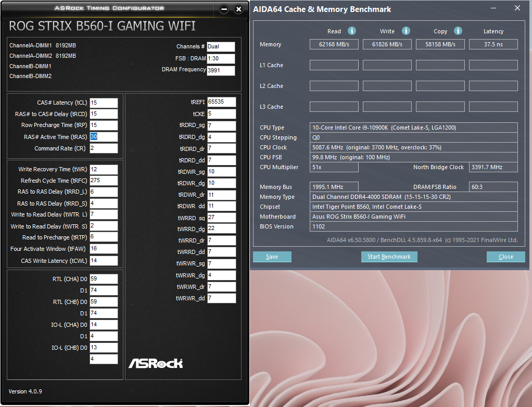Select the Write Recovery Time (tWR) field
This screenshot has height=407, width=532.
(104, 169)
